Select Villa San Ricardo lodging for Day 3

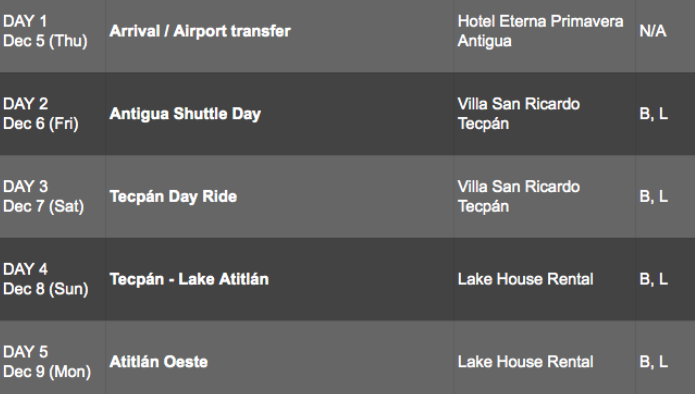(x=519, y=196)
